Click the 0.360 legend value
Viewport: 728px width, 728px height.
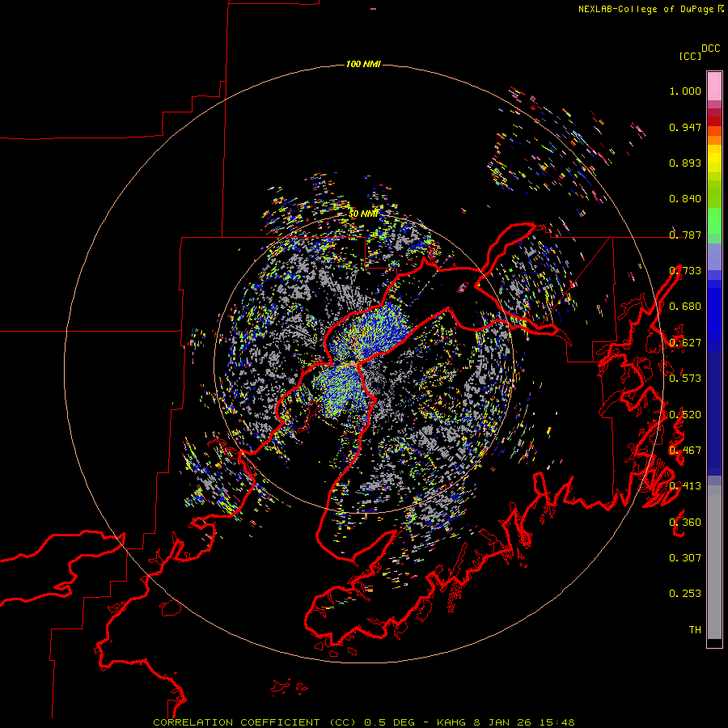click(x=685, y=523)
